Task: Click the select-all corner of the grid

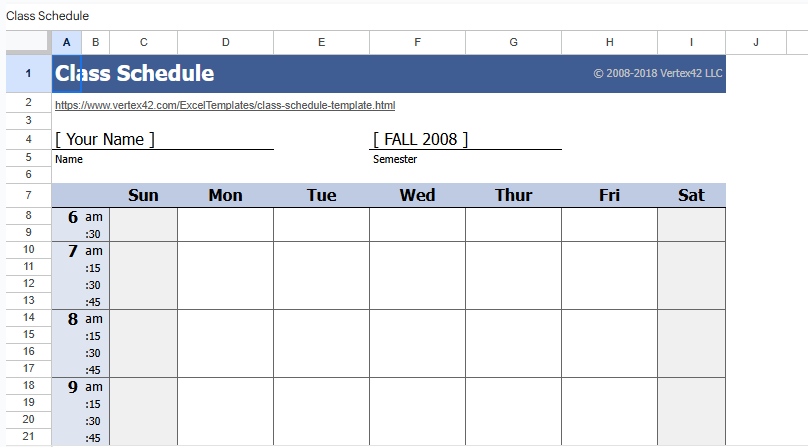Action: click(28, 42)
